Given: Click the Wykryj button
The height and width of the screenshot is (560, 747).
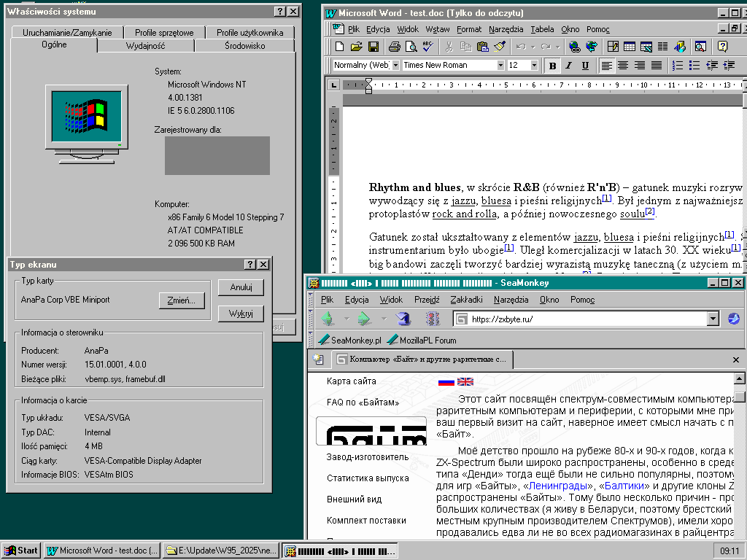Looking at the screenshot, I should click(241, 314).
